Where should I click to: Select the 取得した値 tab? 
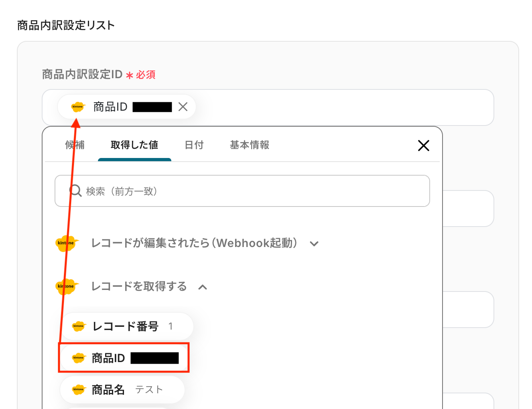pos(134,145)
